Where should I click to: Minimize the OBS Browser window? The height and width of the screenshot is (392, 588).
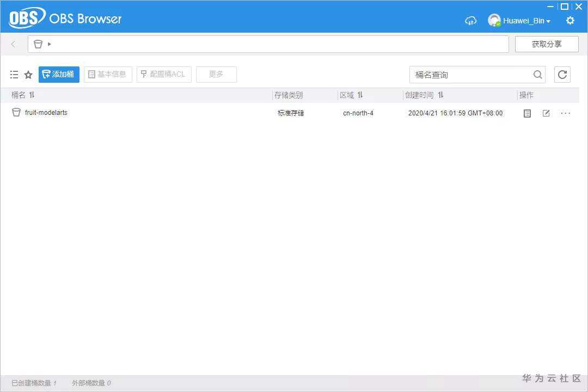550,7
